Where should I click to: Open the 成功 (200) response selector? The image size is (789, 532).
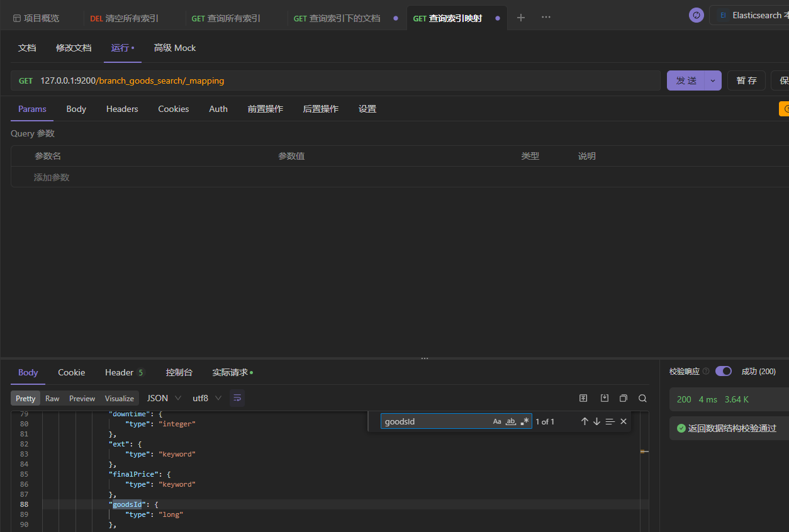tap(758, 371)
